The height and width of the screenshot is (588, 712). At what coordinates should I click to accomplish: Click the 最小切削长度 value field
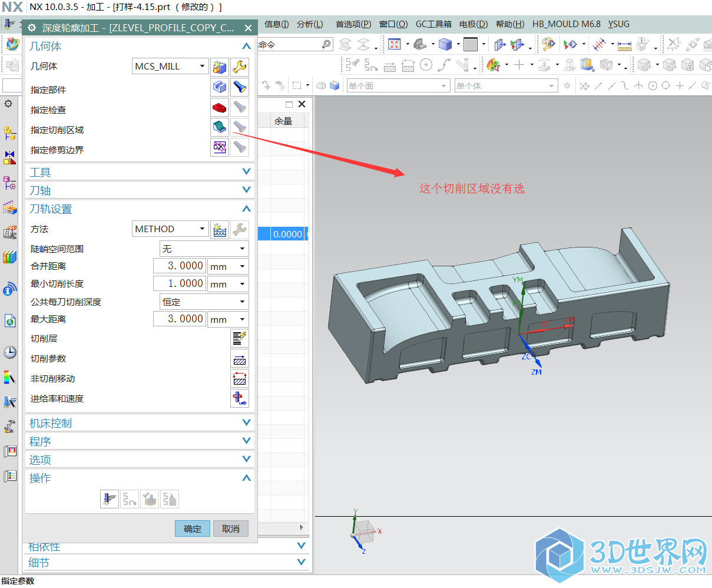(x=179, y=284)
